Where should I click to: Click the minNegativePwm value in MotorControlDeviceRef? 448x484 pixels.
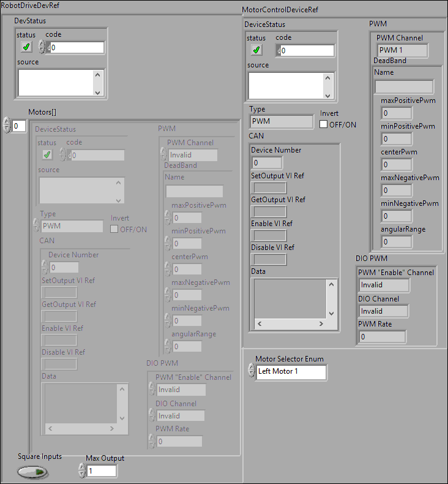point(397,216)
